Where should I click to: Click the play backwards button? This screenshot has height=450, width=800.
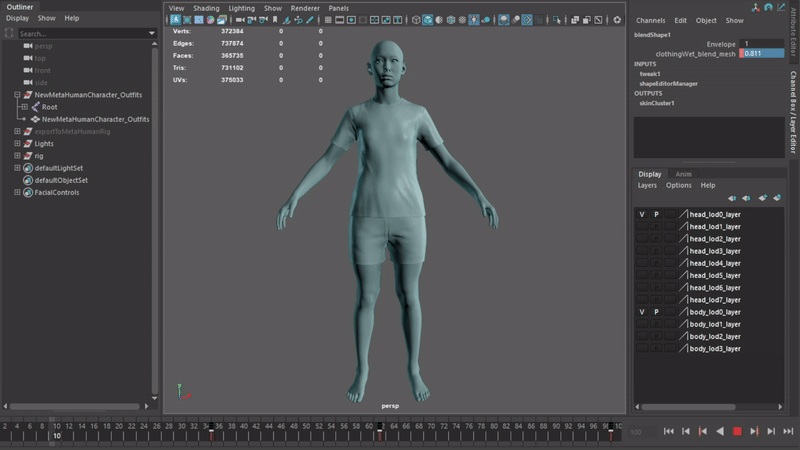(720, 431)
